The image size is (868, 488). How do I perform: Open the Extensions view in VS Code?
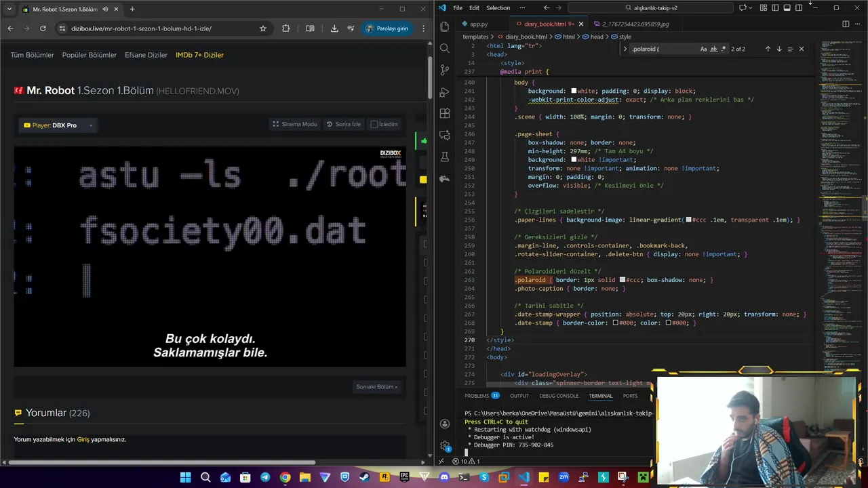(x=445, y=113)
